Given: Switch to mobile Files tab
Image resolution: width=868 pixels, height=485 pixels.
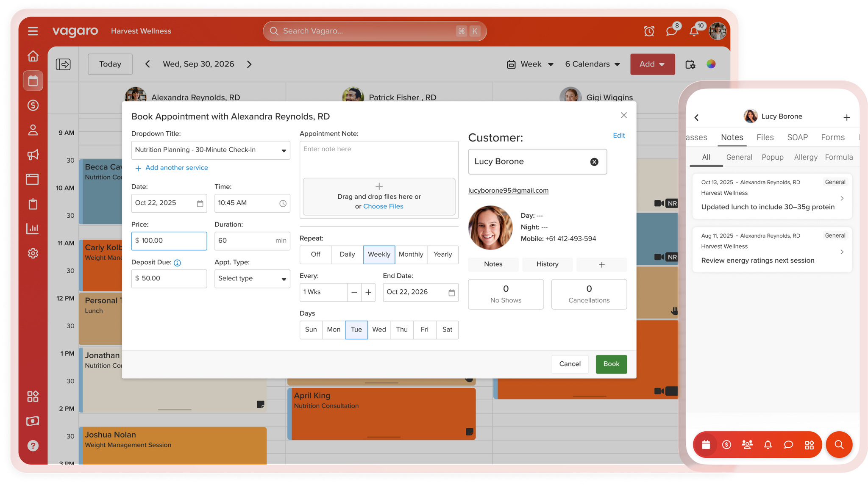Looking at the screenshot, I should click(x=765, y=137).
